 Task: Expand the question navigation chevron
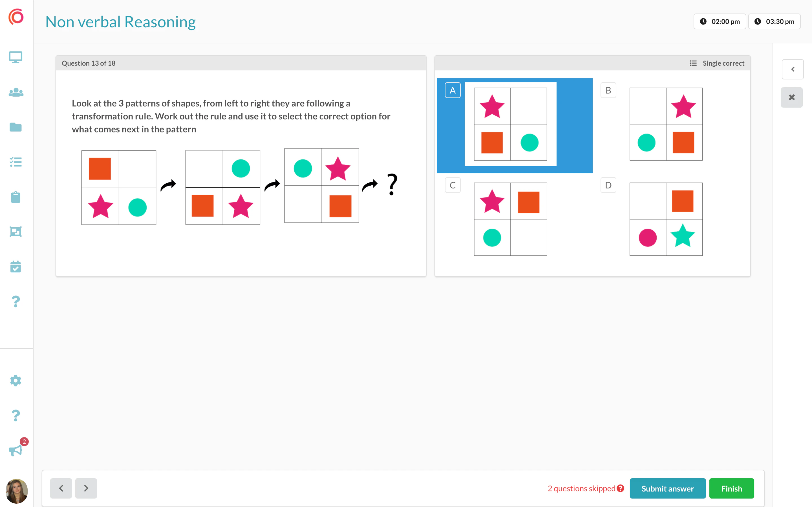793,69
